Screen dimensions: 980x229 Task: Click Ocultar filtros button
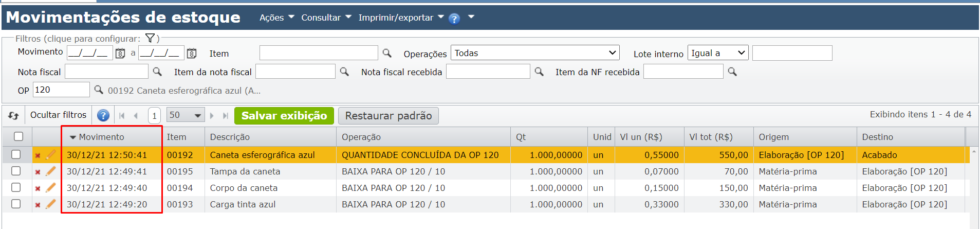[x=59, y=115]
